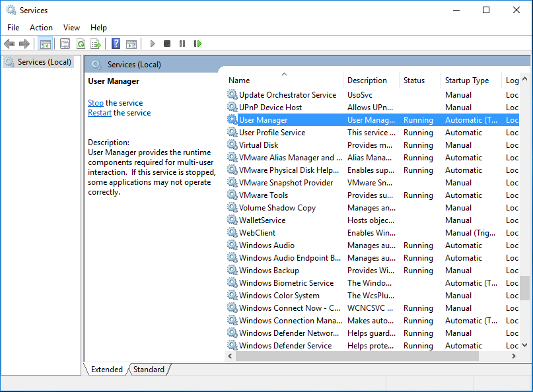533x392 pixels.
Task: Select the WebClient service
Action: click(x=373, y=233)
